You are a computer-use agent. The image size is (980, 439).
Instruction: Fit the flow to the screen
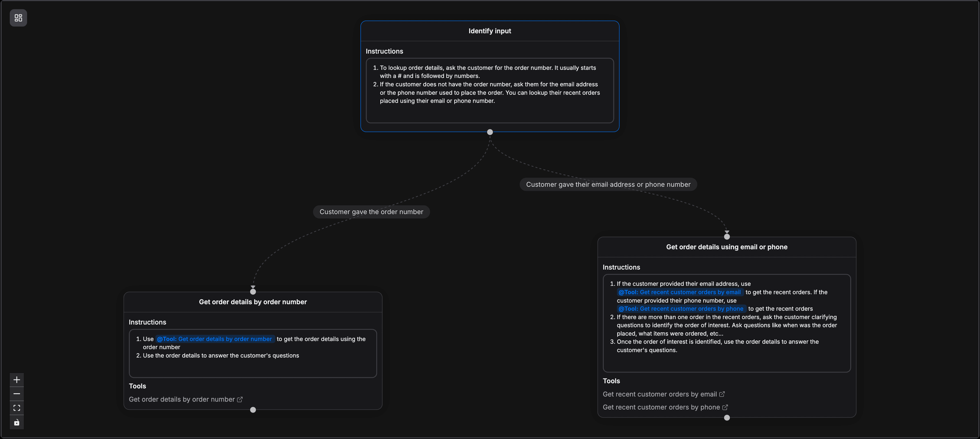(16, 407)
